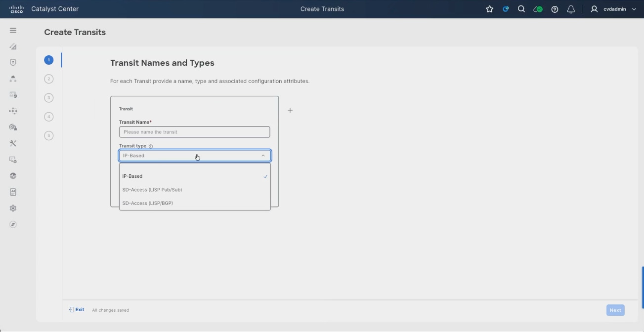Image resolution: width=644 pixels, height=332 pixels.
Task: Go to workflow step 5
Action: 48,135
